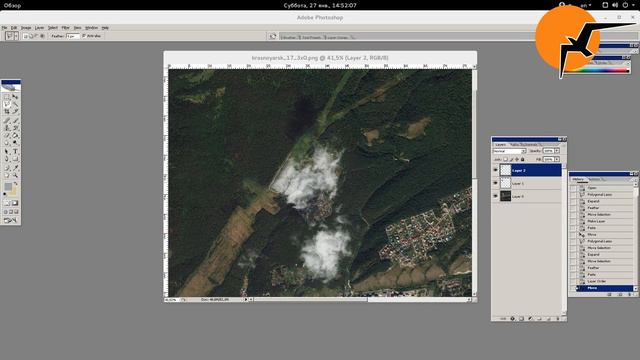Select the Healing Brush tool

coord(7,120)
